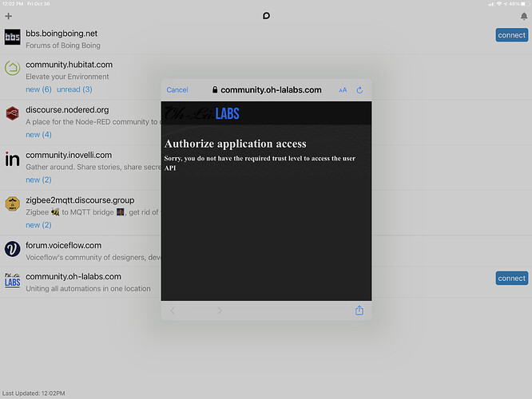Open zigbee2mqtt.discourse.group site title
The height and width of the screenshot is (399, 532).
point(80,200)
